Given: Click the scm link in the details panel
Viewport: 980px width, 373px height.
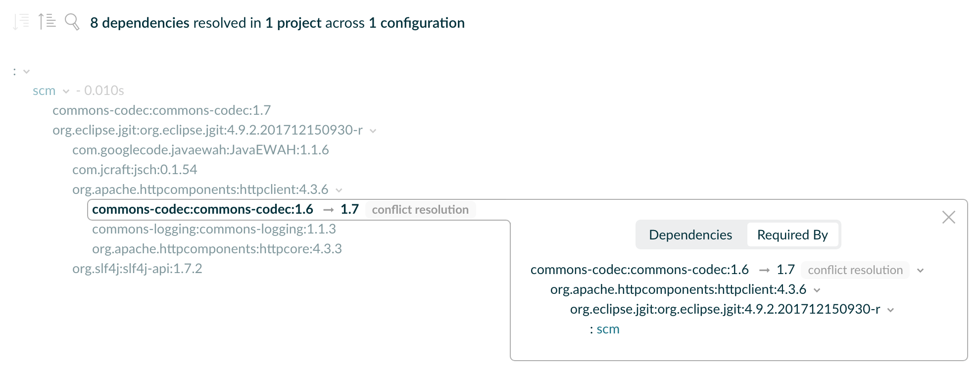Looking at the screenshot, I should (x=607, y=328).
